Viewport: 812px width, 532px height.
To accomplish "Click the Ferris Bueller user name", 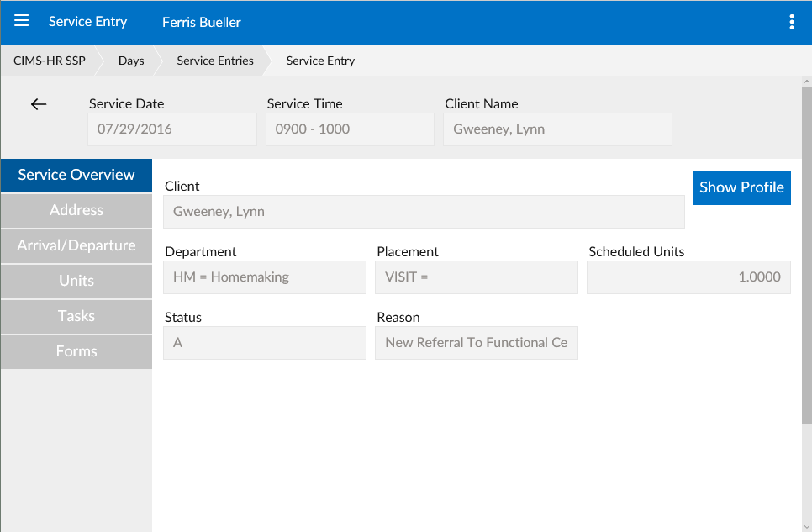I will point(202,22).
